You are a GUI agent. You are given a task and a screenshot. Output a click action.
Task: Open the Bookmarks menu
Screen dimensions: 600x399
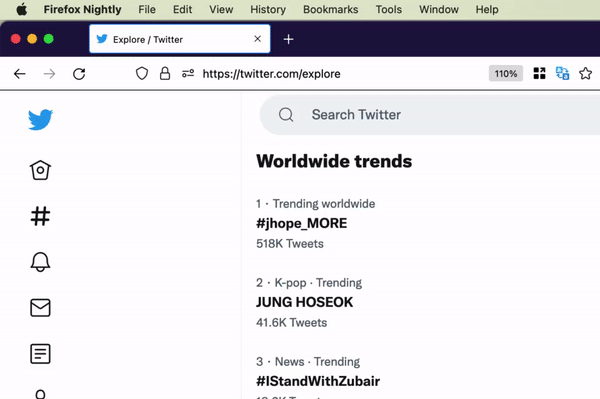pos(331,9)
